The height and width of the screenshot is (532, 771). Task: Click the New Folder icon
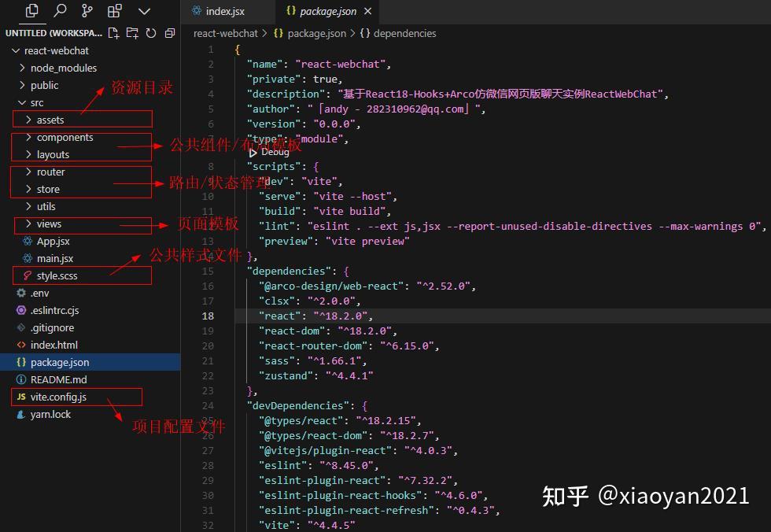[x=131, y=33]
